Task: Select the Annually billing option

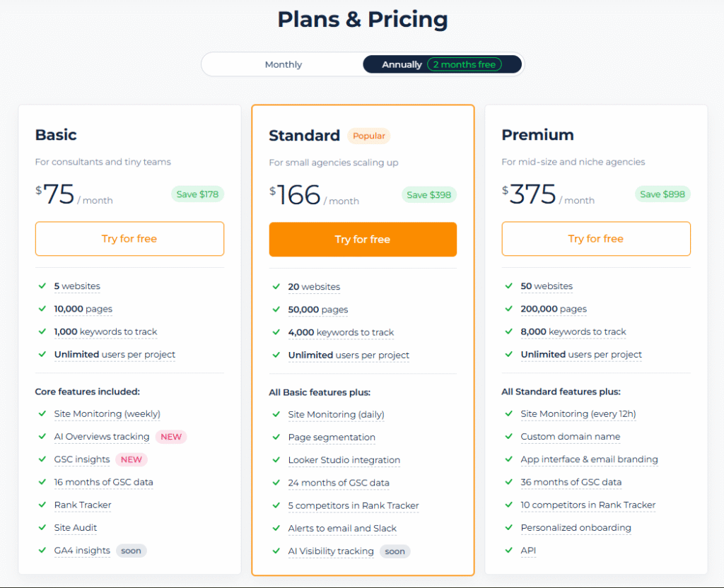Action: 402,64
